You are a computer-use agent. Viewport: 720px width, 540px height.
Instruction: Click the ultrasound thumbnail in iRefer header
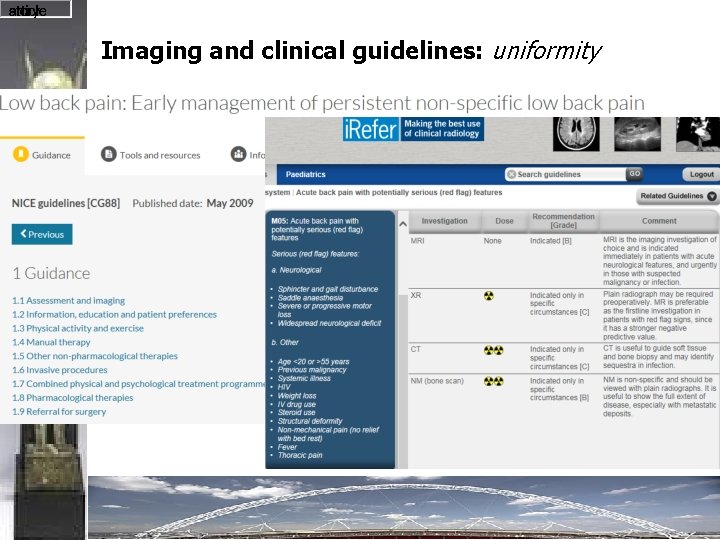point(637,134)
